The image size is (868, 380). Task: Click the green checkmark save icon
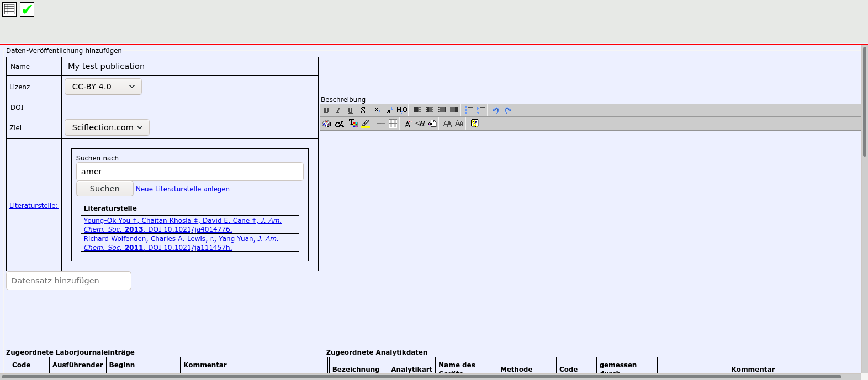coord(27,9)
